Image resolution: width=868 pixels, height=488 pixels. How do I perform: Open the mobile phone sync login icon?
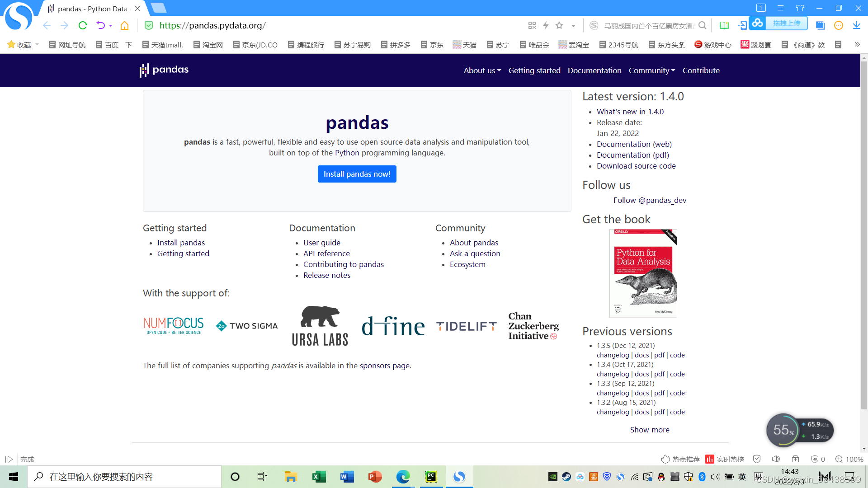tap(742, 25)
